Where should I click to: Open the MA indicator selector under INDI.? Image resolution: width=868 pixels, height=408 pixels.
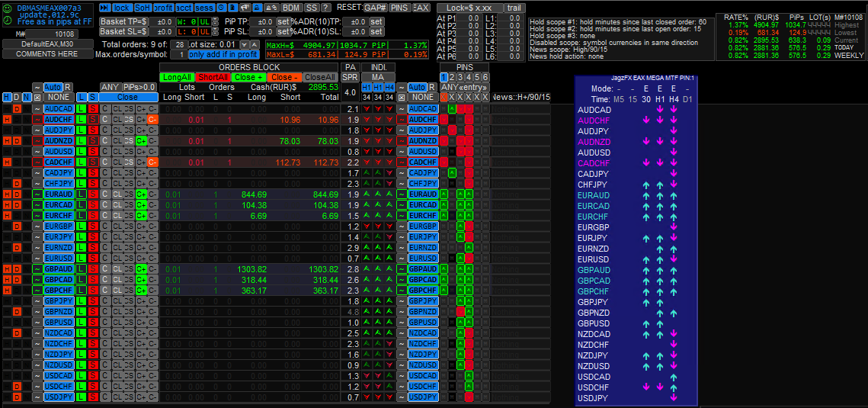click(378, 77)
